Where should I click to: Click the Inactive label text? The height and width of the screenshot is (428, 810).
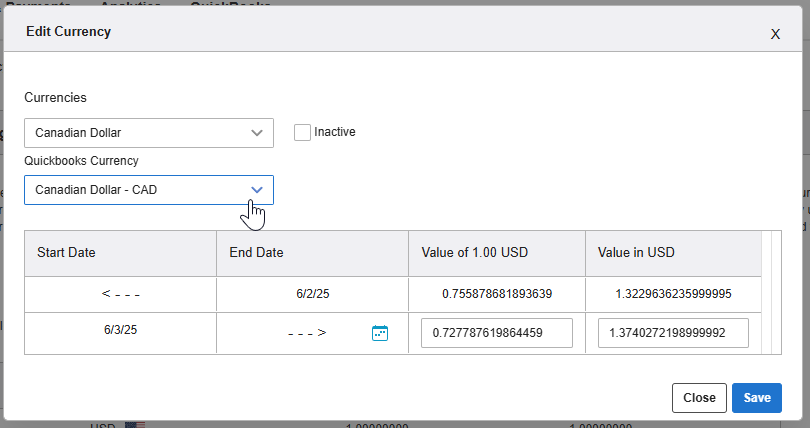[335, 132]
